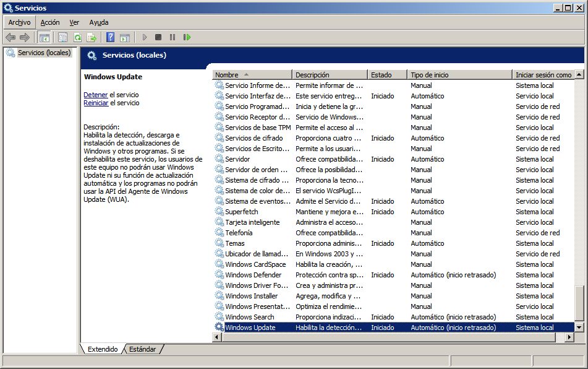Click the horizontal scrollbar right arrow
588x369 pixels.
pos(569,337)
